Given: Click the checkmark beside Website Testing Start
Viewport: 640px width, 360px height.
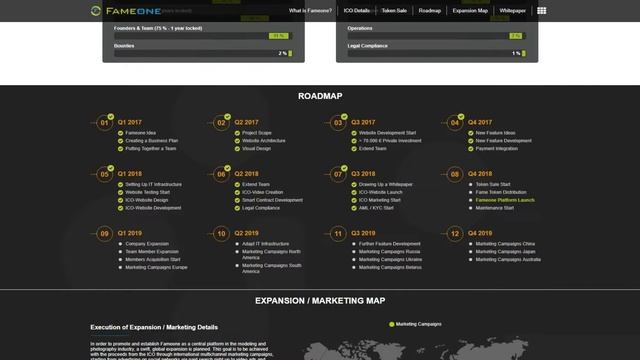Looking at the screenshot, I should (120, 192).
